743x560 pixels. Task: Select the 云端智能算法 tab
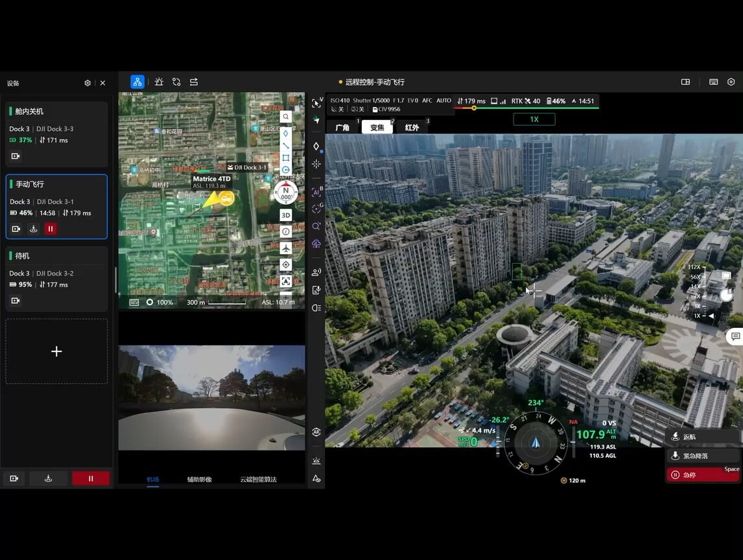coord(258,480)
